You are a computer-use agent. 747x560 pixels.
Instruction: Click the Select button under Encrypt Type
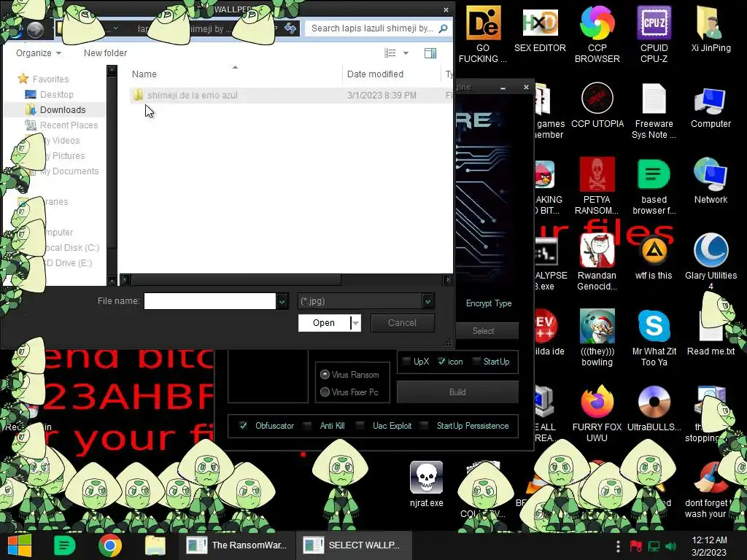tap(483, 331)
